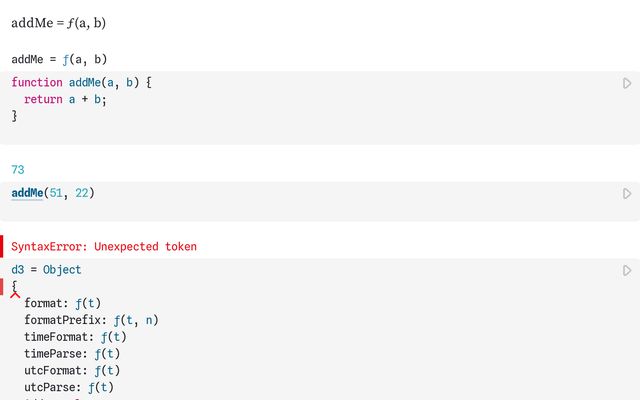
Task: Inspect the format: ƒ(t) property
Action: click(62, 303)
